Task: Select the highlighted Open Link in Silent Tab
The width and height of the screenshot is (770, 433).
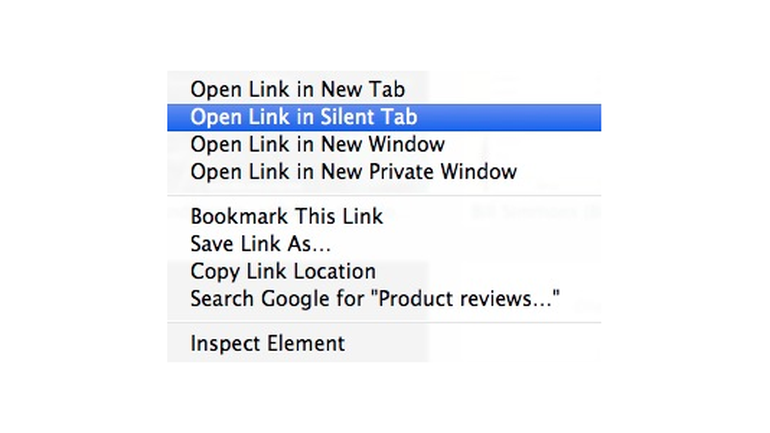Action: point(303,117)
